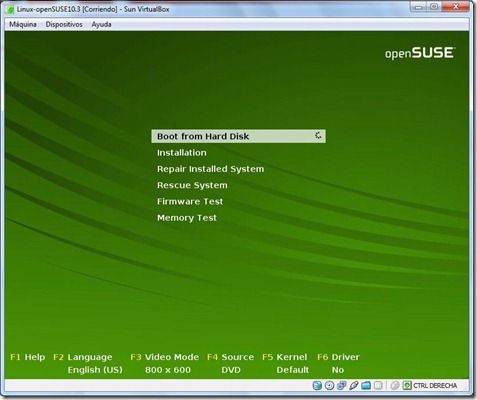Close the VirtualBox window
477x400 pixels.
[x=456, y=7]
